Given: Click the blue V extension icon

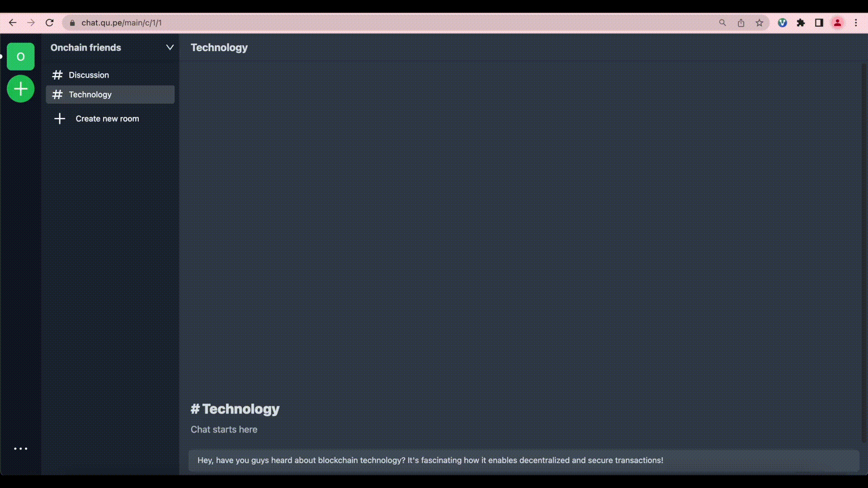Looking at the screenshot, I should tap(782, 23).
